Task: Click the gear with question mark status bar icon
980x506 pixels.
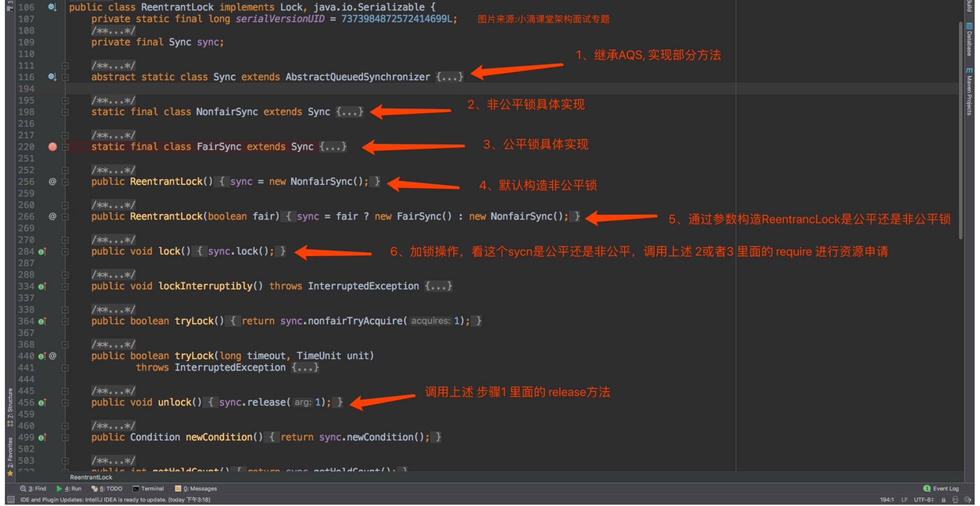Action: click(x=968, y=499)
